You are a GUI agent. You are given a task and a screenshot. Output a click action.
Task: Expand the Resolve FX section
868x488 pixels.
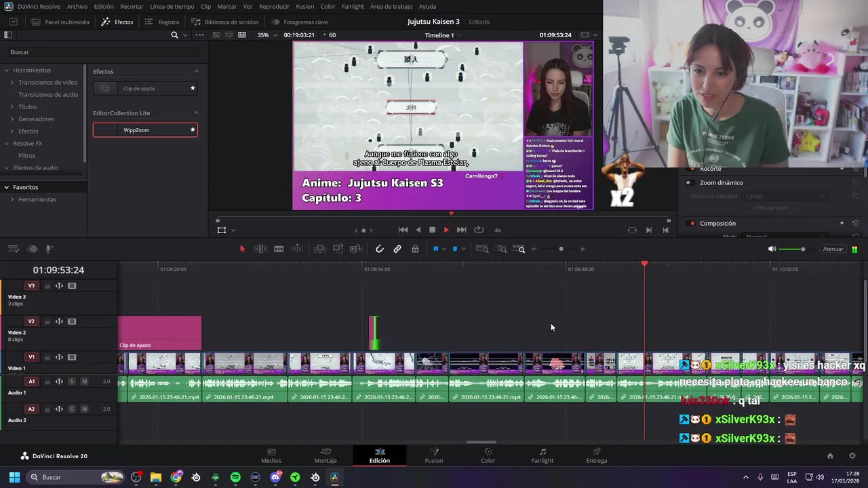pyautogui.click(x=7, y=143)
